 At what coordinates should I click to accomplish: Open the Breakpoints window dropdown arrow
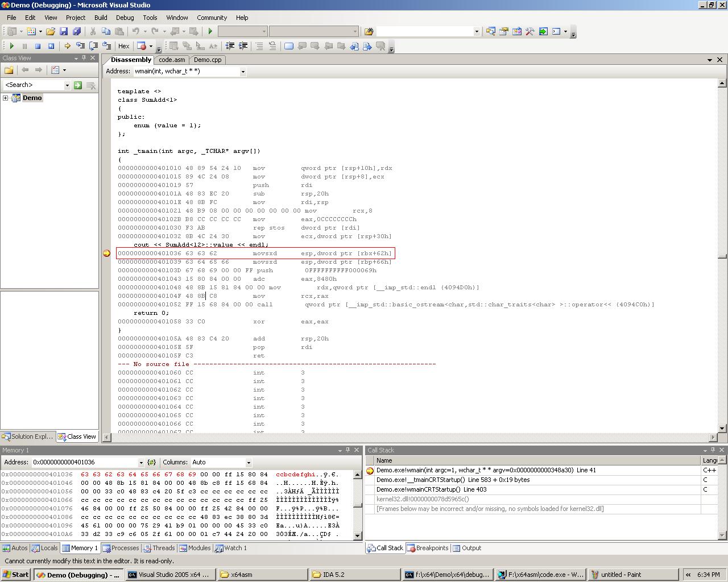(151, 46)
